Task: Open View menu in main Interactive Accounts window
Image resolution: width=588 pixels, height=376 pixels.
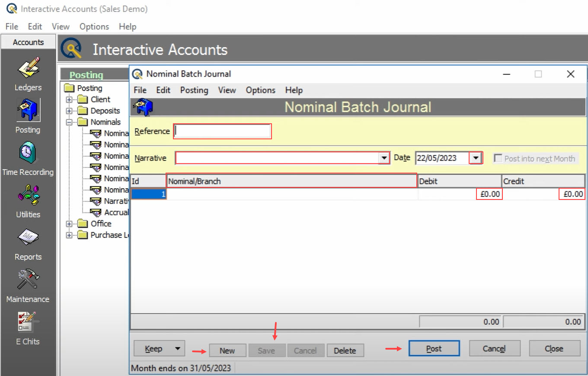Action: pos(61,26)
